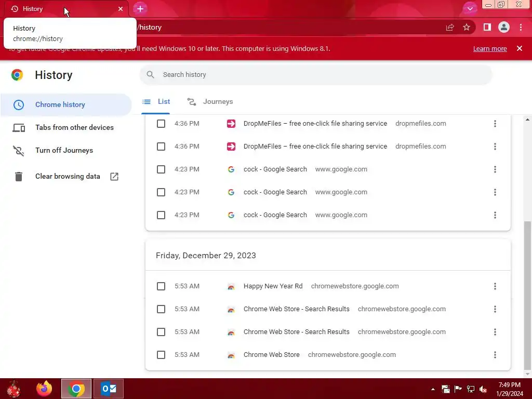Open actions menu for first Google Search entry

tap(495, 169)
